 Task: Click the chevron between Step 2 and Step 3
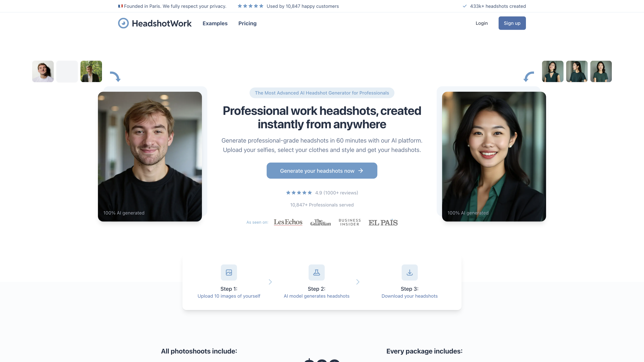358,282
